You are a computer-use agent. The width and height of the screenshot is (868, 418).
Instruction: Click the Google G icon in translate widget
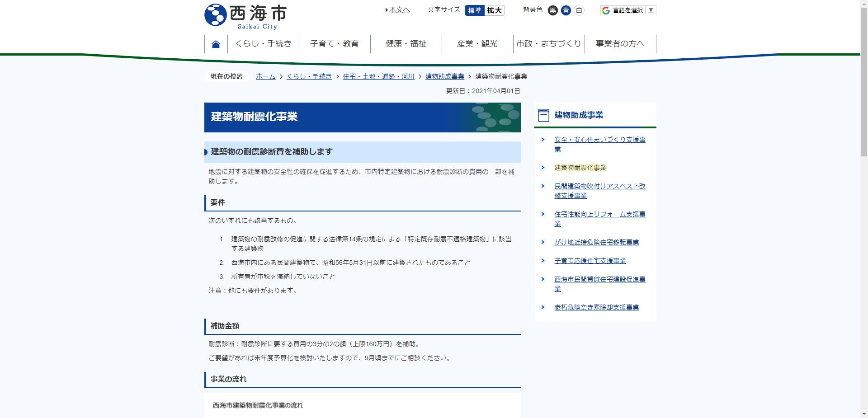[606, 10]
